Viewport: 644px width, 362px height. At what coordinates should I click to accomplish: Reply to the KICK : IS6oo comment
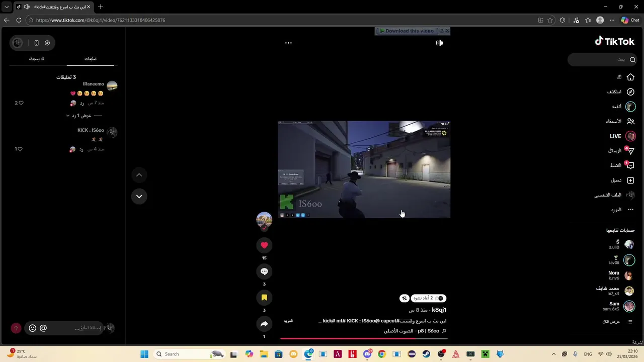pos(81,149)
